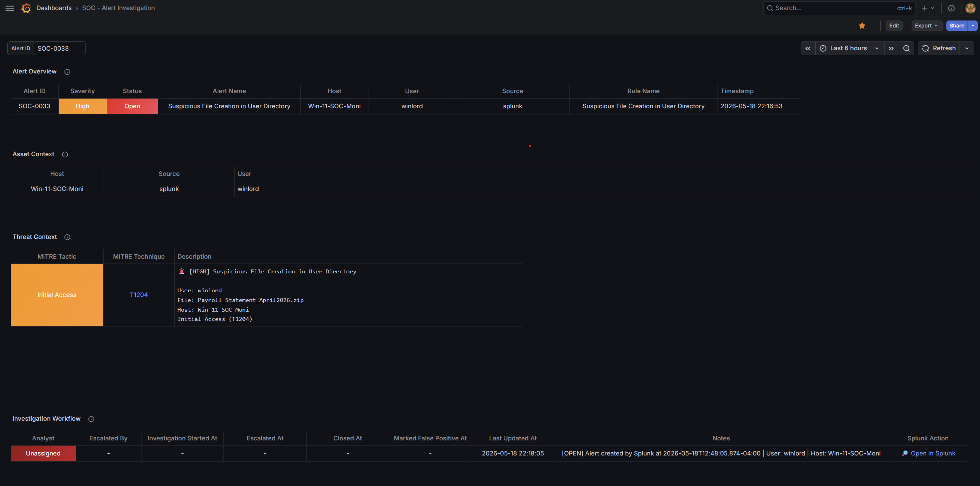Screen dimensions: 980x486
Task: Click the orange High severity cell
Action: coord(82,106)
